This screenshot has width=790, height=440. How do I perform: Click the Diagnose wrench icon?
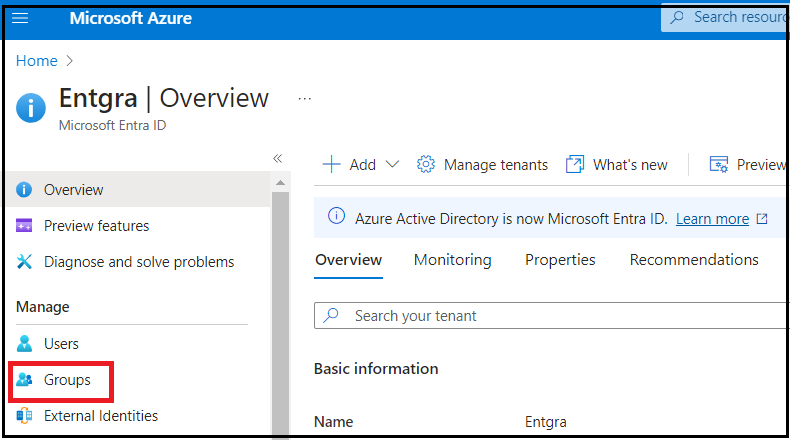[x=24, y=262]
